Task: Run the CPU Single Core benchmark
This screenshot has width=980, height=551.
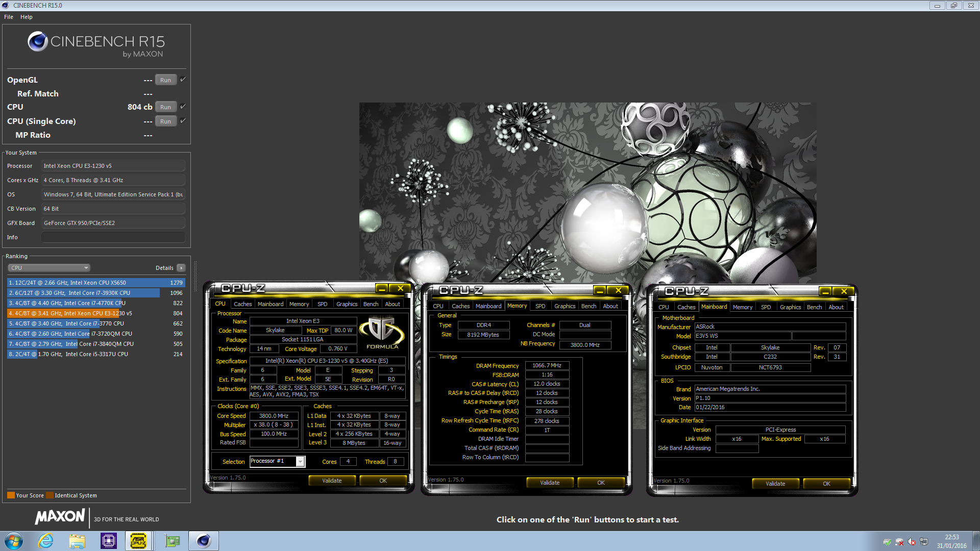Action: pos(166,121)
